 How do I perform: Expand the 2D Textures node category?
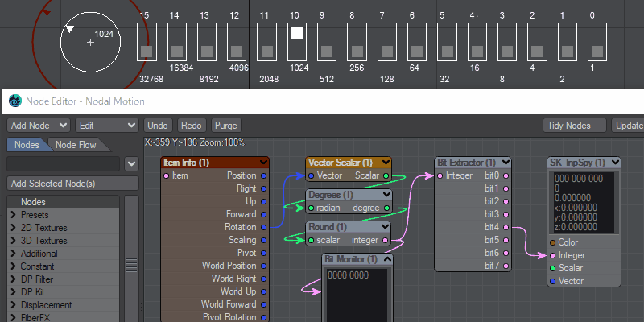[x=13, y=228]
